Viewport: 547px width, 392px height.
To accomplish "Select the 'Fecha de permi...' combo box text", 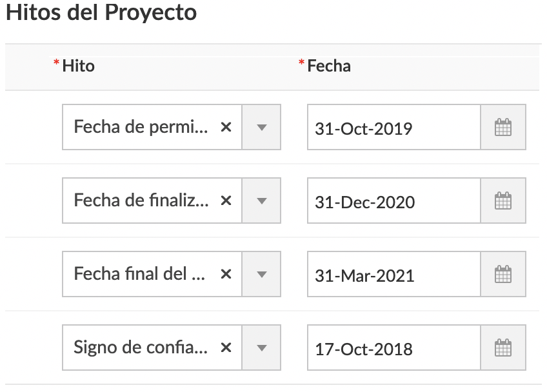I will (x=141, y=127).
